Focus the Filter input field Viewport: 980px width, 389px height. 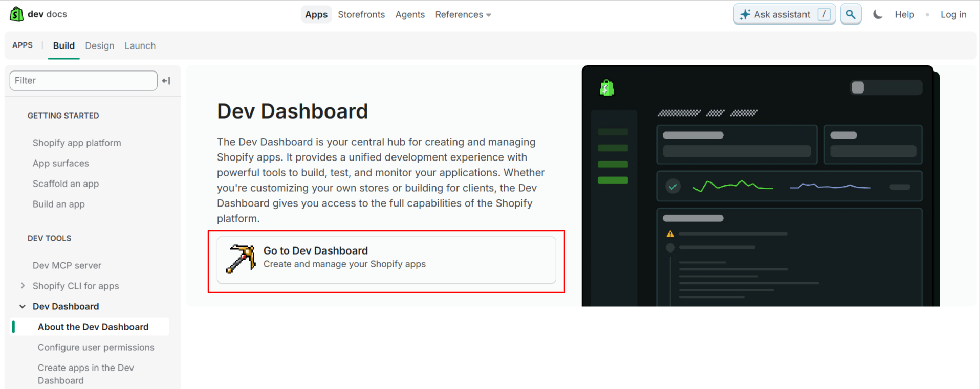pyautogui.click(x=83, y=81)
